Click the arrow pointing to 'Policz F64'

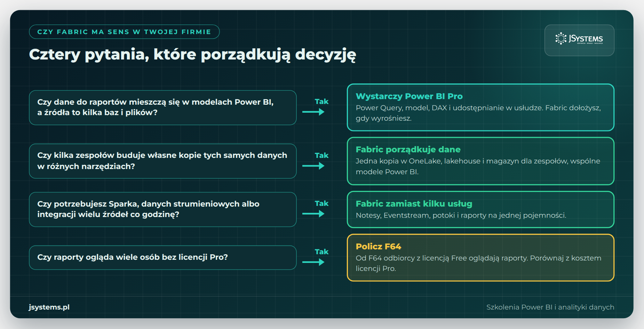coord(313,262)
